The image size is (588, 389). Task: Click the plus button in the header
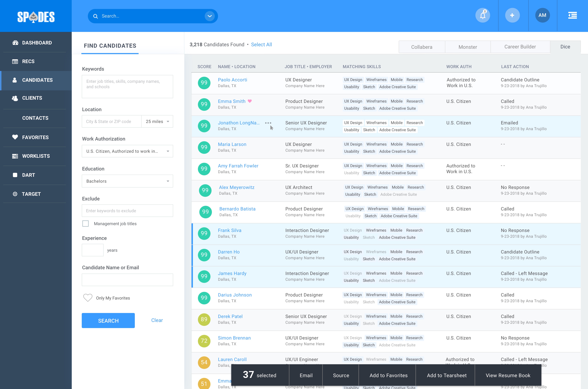point(512,15)
